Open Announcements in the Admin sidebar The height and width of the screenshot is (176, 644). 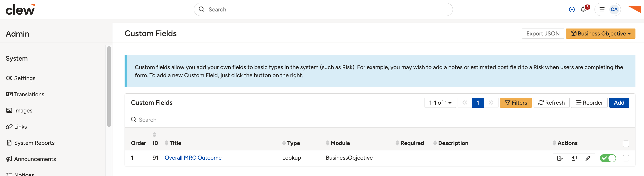(x=31, y=159)
